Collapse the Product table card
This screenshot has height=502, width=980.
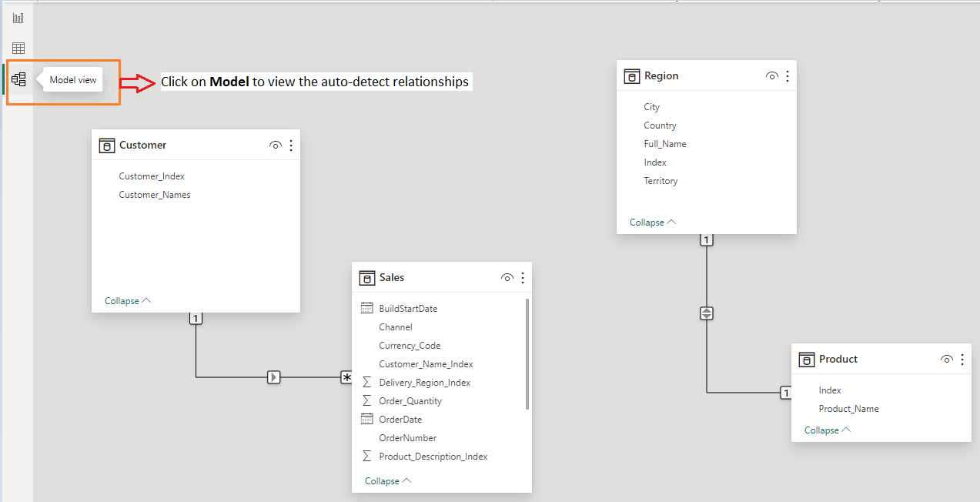pos(828,430)
